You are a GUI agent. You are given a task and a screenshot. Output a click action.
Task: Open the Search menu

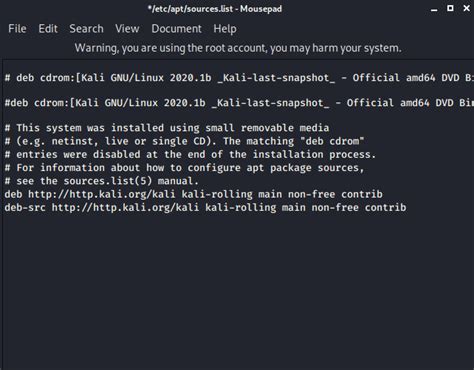[86, 29]
